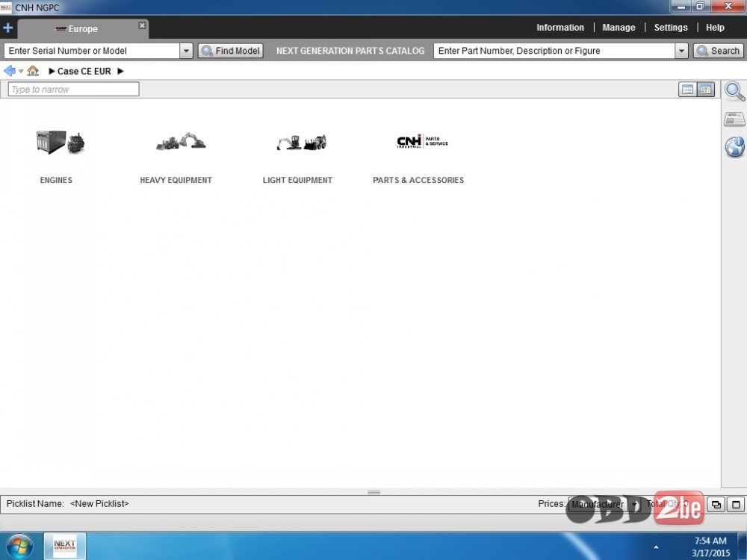The height and width of the screenshot is (560, 747).
Task: Open the HEAVY EQUIPMENT category image
Action: pos(181,141)
